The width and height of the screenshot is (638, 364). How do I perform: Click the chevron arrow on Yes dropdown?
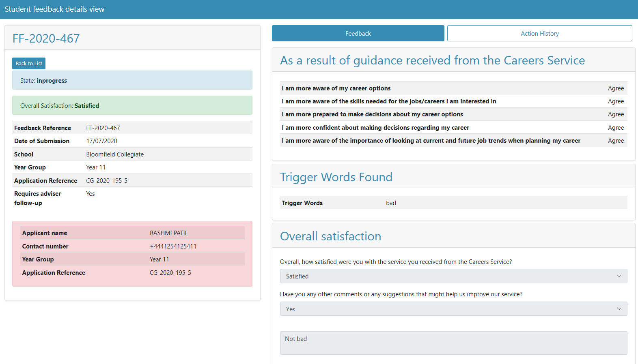(x=619, y=309)
